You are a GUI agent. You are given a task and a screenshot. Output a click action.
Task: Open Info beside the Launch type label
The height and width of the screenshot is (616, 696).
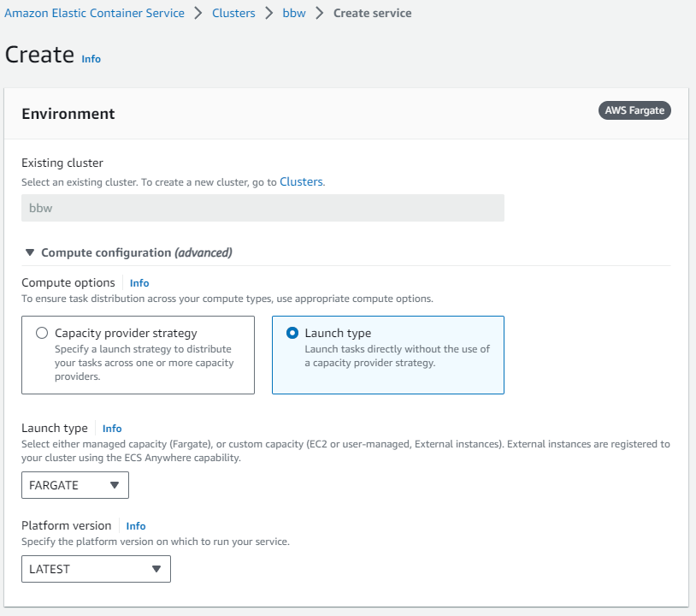click(112, 429)
